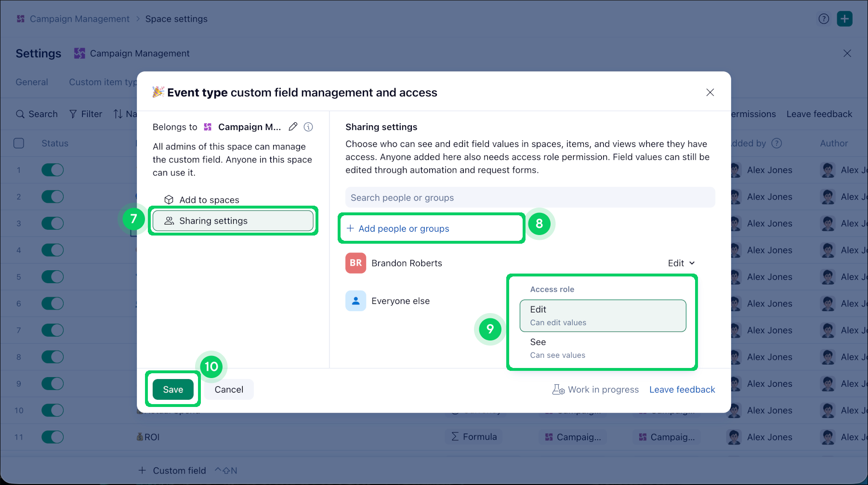The height and width of the screenshot is (485, 868).
Task: Choose the See access role option
Action: [x=603, y=348]
